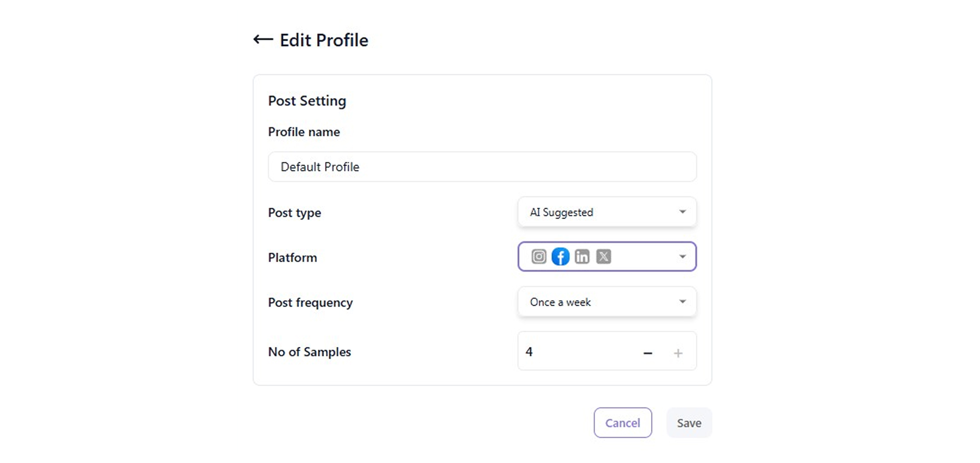
Task: Open the Once a week frequency dropdown
Action: pyautogui.click(x=607, y=302)
